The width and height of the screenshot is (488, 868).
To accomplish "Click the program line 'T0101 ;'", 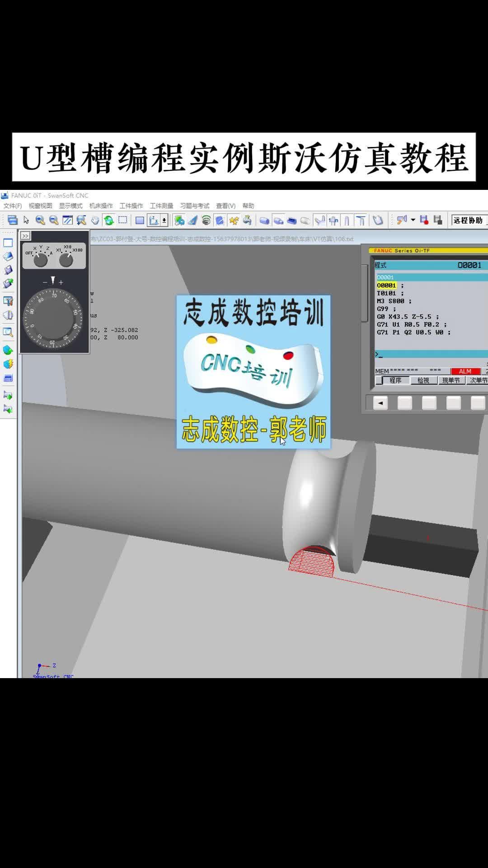I will (x=390, y=293).
